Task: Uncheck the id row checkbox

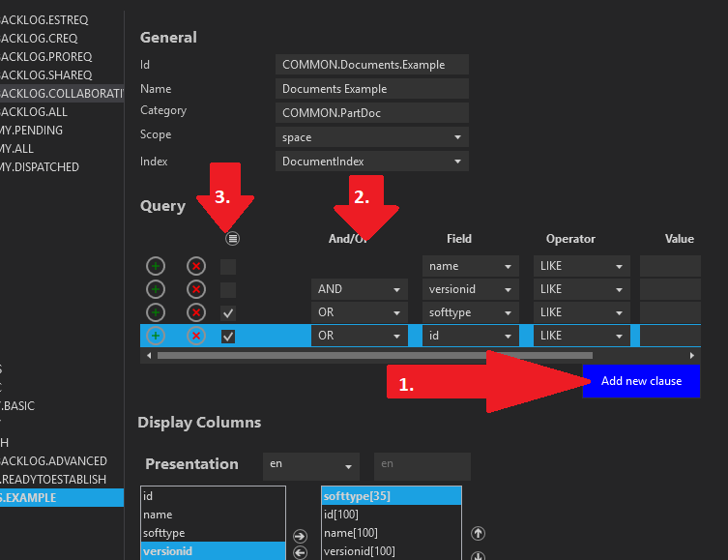Action: [228, 337]
